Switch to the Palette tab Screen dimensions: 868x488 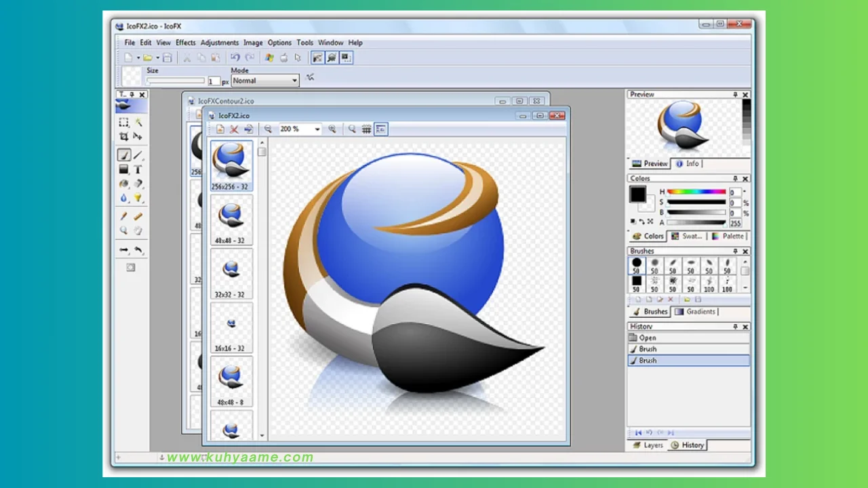pos(728,236)
